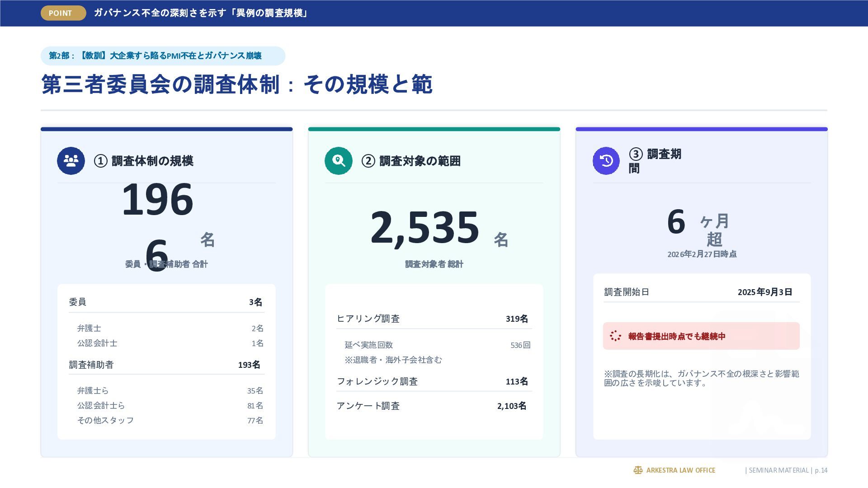Image resolution: width=868 pixels, height=488 pixels.
Task: Click the value 35名
Action: 255,391
